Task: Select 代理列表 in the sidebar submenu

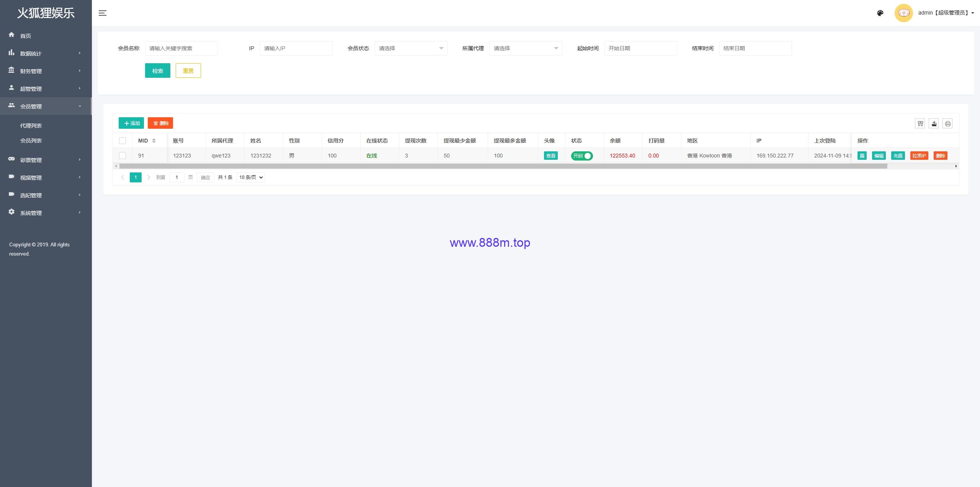Action: 31,126
